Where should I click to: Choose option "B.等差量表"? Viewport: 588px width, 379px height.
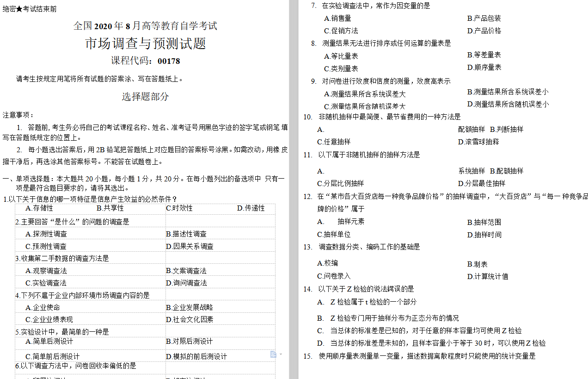click(x=484, y=55)
